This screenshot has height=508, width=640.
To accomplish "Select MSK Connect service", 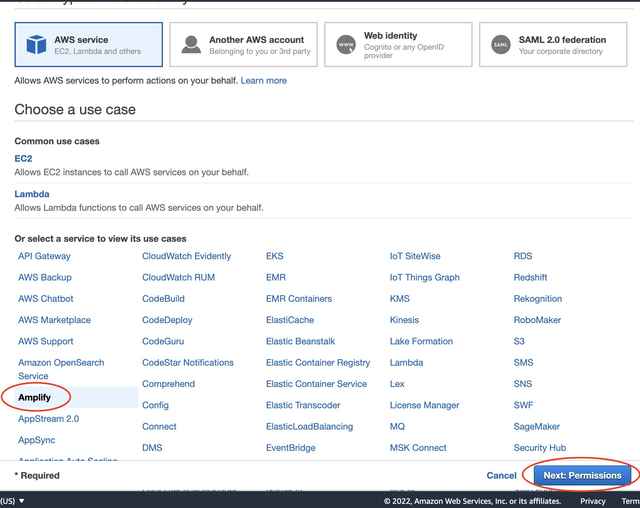I will click(418, 448).
